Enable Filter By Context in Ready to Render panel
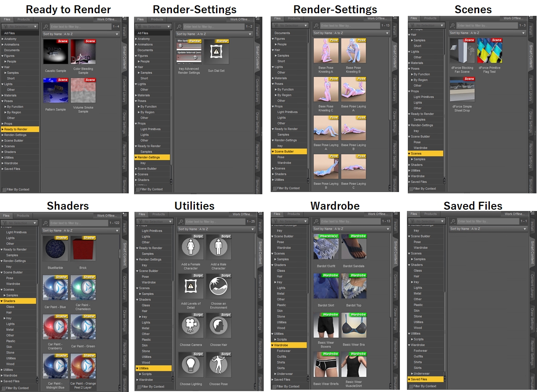 point(4,189)
